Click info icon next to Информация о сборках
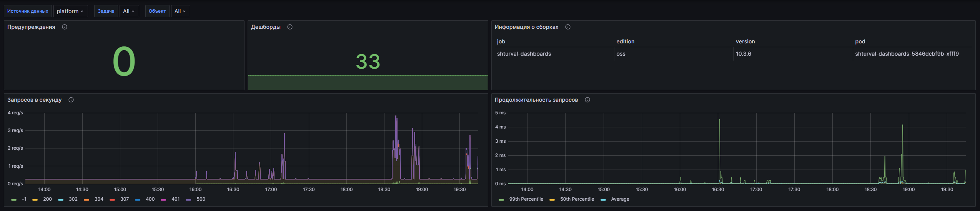Image resolution: width=980 pixels, height=211 pixels. 567,27
